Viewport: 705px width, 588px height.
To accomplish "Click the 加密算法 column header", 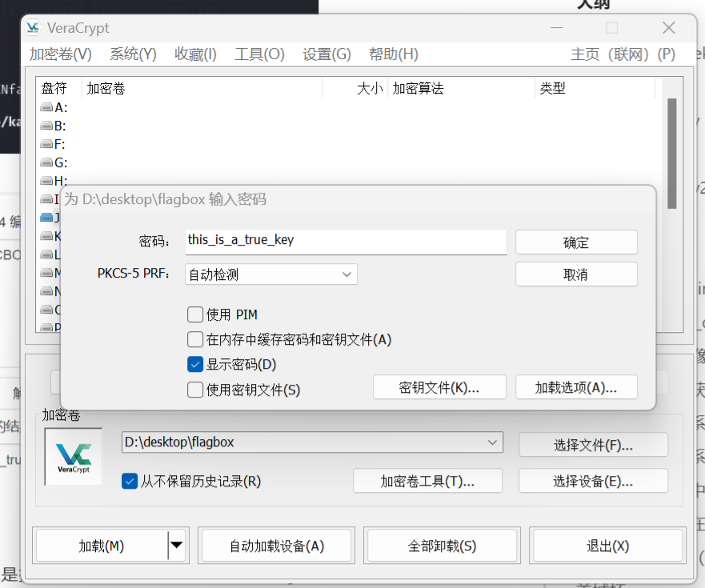I will (461, 88).
